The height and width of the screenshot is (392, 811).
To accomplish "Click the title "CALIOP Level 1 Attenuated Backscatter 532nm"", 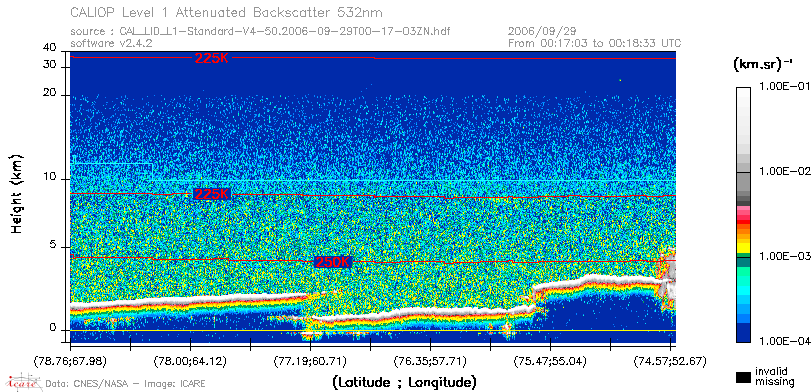I will coord(227,12).
